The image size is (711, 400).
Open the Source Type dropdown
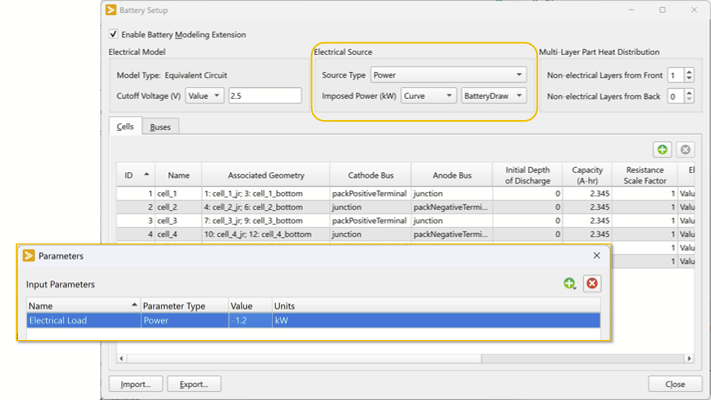[447, 75]
